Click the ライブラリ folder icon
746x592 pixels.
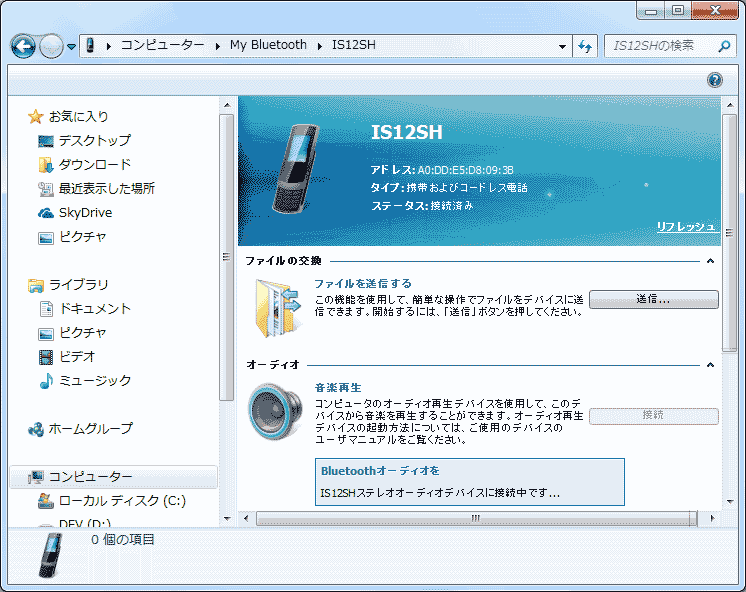tap(36, 286)
